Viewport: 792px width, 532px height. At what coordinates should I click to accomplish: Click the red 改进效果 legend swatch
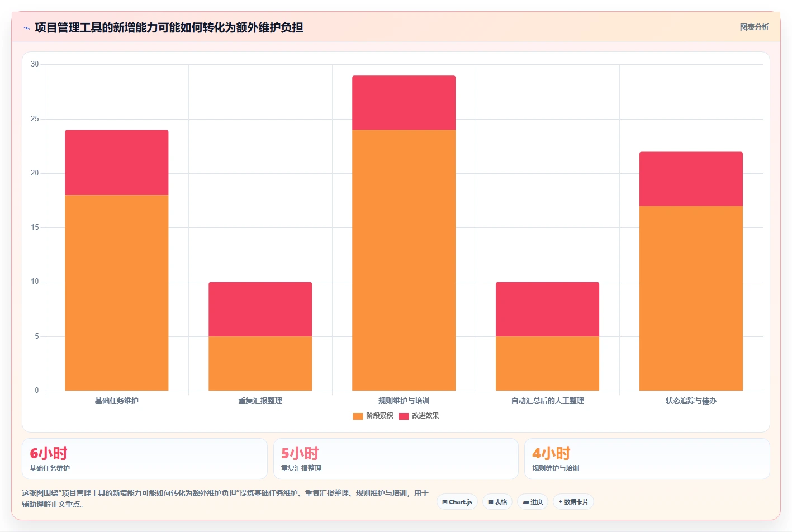[404, 416]
